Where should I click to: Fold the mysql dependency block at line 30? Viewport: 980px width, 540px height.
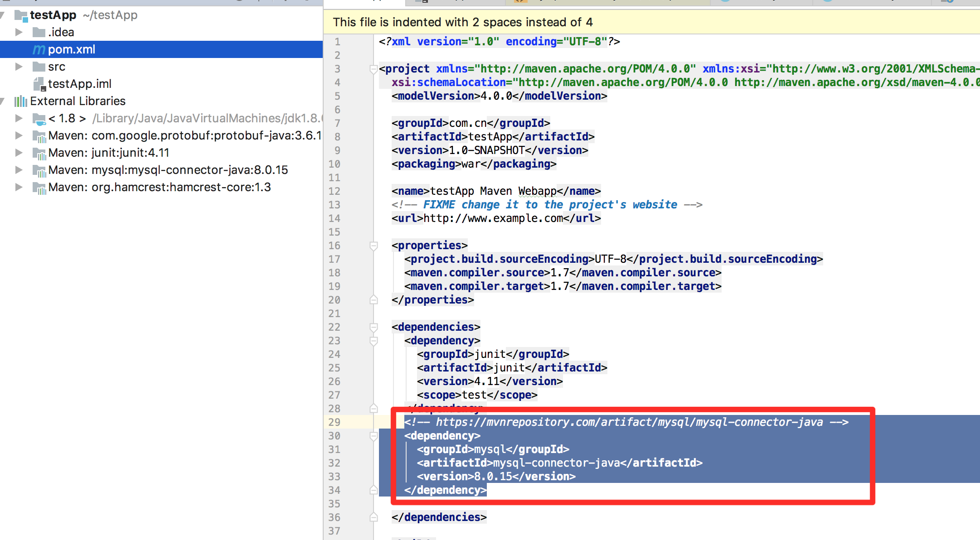pos(374,436)
